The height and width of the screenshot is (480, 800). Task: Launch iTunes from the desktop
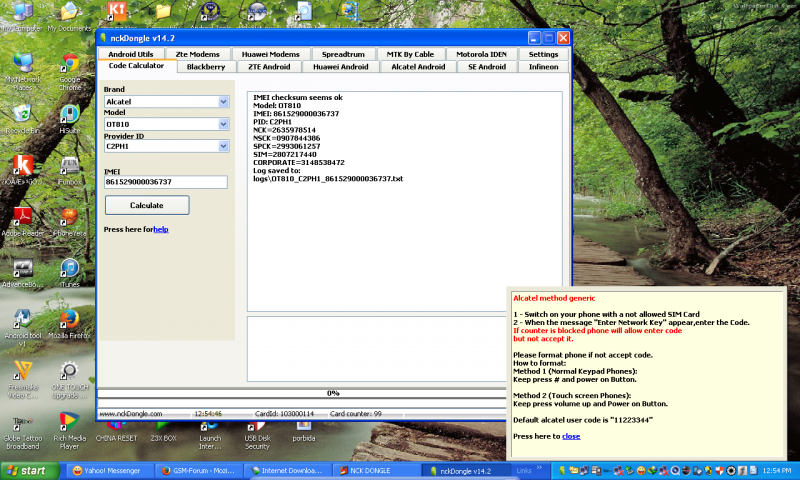(69, 271)
